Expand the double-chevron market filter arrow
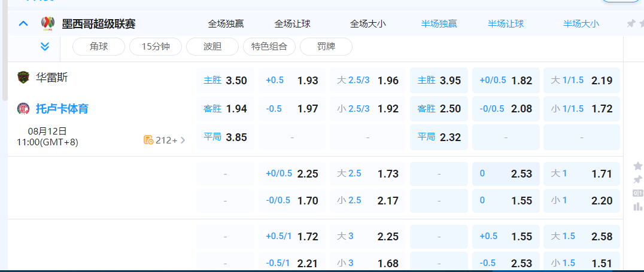 pyautogui.click(x=45, y=47)
